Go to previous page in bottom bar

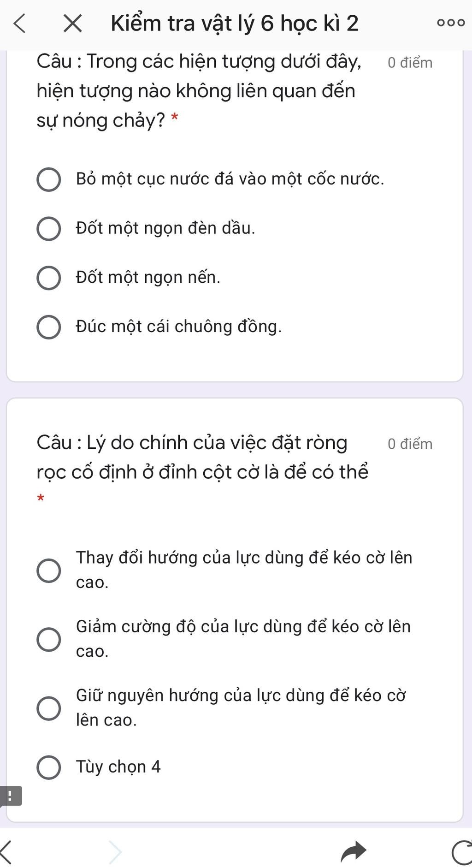click(6, 852)
